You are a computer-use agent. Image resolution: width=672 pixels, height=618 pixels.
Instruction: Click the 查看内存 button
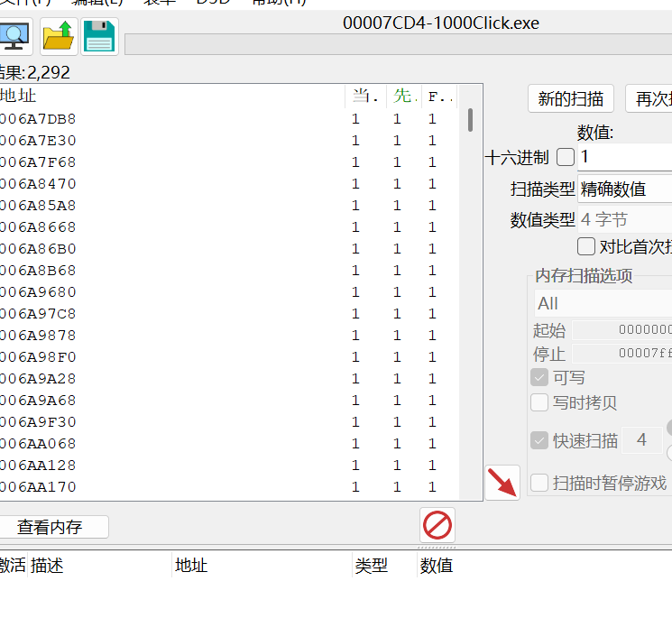coord(50,527)
